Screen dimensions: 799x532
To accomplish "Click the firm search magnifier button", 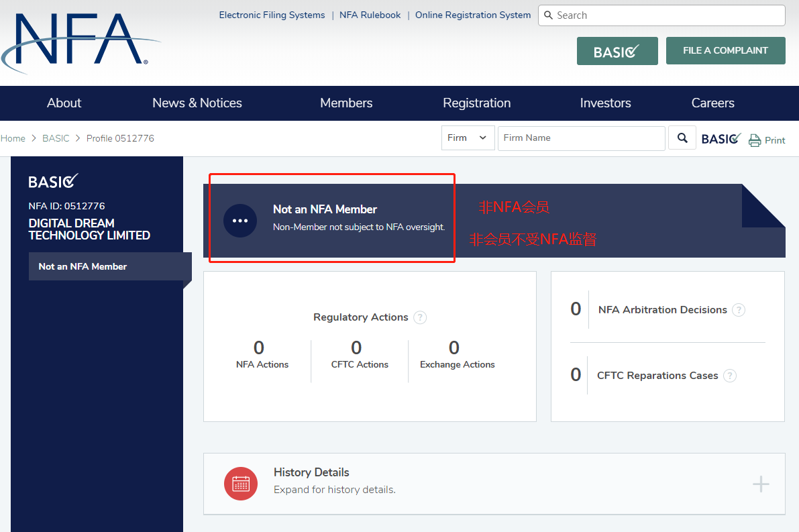I will pos(682,138).
